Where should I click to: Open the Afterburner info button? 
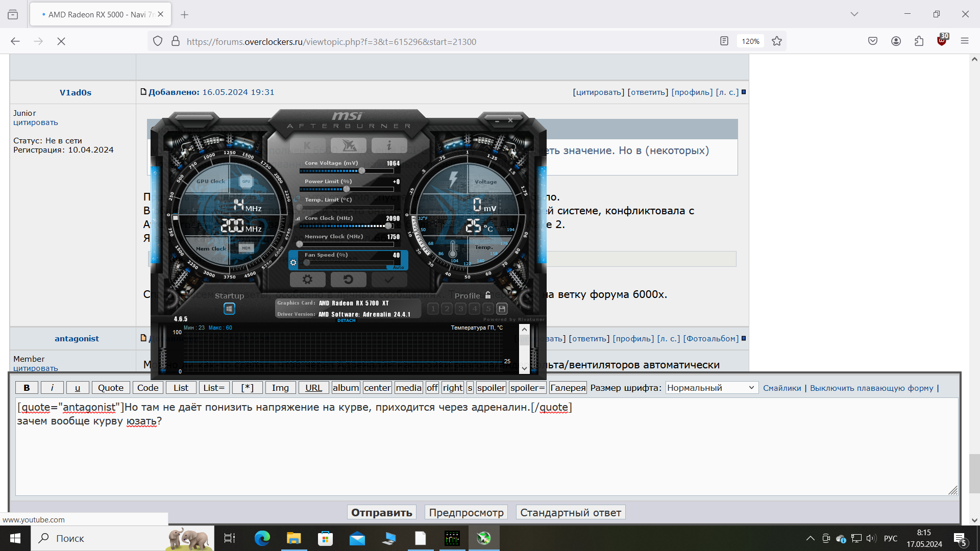click(389, 146)
